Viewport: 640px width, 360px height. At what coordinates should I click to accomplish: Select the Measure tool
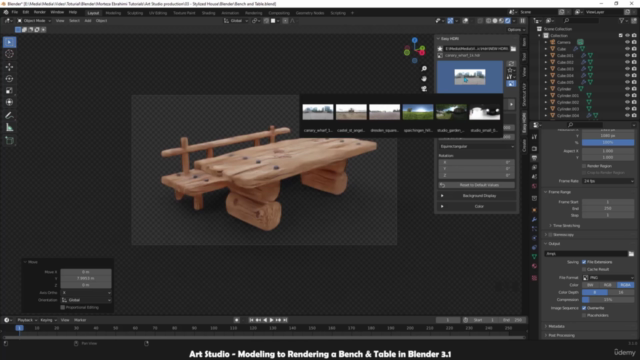coord(9,128)
